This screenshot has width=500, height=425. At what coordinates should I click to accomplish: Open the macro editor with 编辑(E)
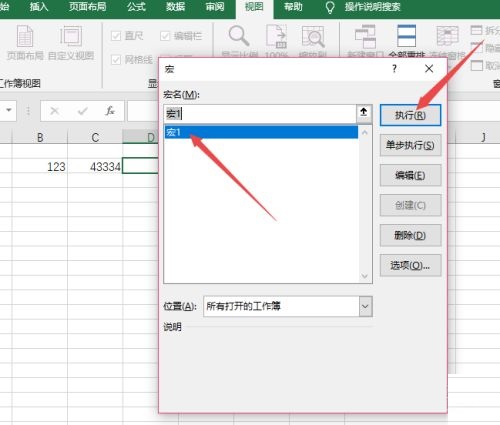click(x=410, y=175)
